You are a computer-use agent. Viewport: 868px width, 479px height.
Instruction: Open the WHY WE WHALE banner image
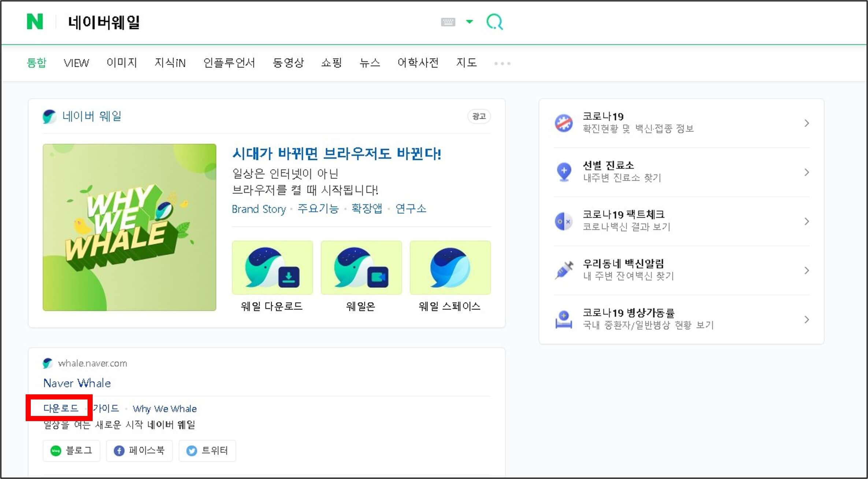(129, 227)
